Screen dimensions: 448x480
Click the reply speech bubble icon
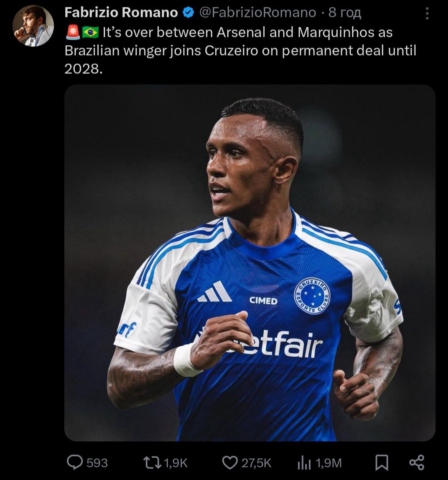pos(75,463)
